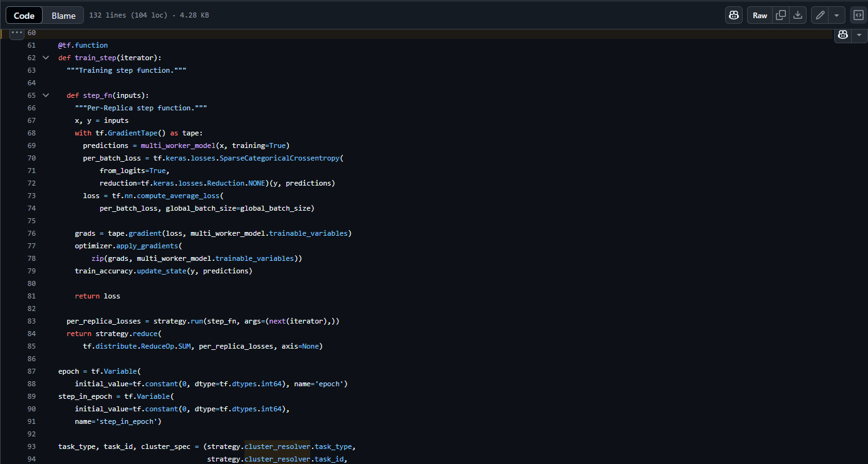Viewport: 868px width, 464px height.
Task: Edit this file with pencil icon
Action: pos(820,16)
